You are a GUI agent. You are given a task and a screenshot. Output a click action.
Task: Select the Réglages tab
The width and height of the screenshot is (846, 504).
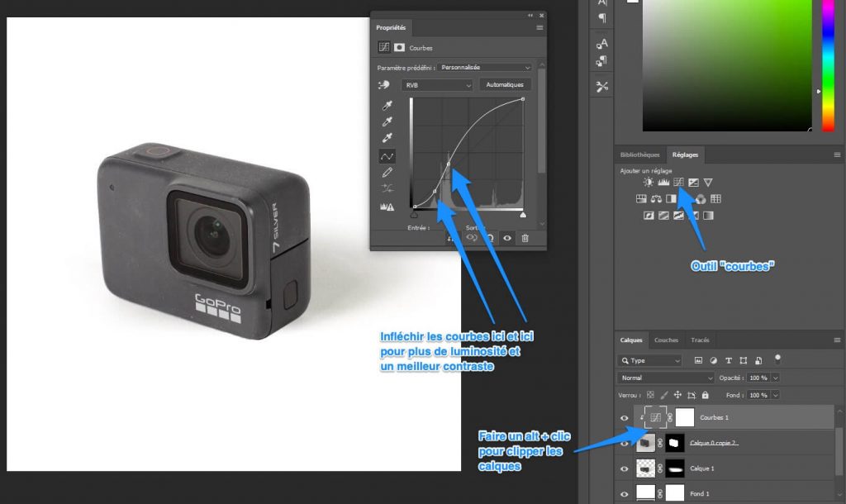[x=685, y=155]
